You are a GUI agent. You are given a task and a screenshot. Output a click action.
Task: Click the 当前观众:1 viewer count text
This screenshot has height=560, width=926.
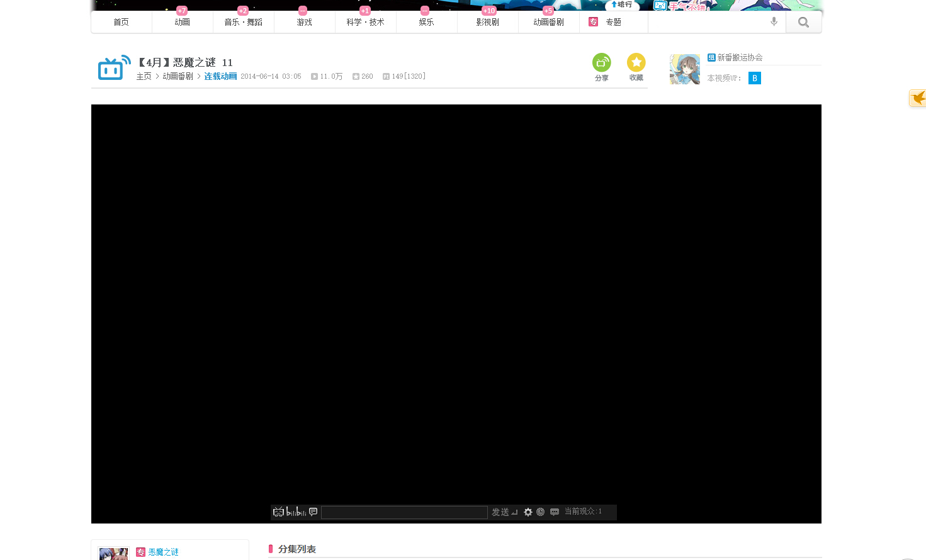pyautogui.click(x=583, y=512)
